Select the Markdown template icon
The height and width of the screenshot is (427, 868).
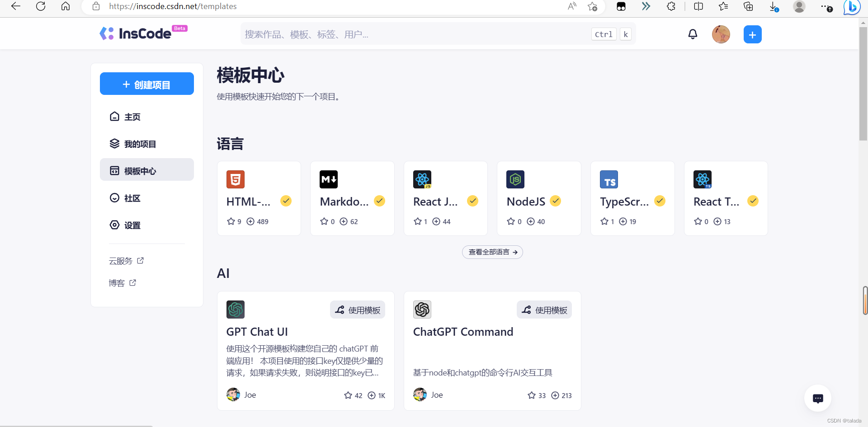click(329, 179)
